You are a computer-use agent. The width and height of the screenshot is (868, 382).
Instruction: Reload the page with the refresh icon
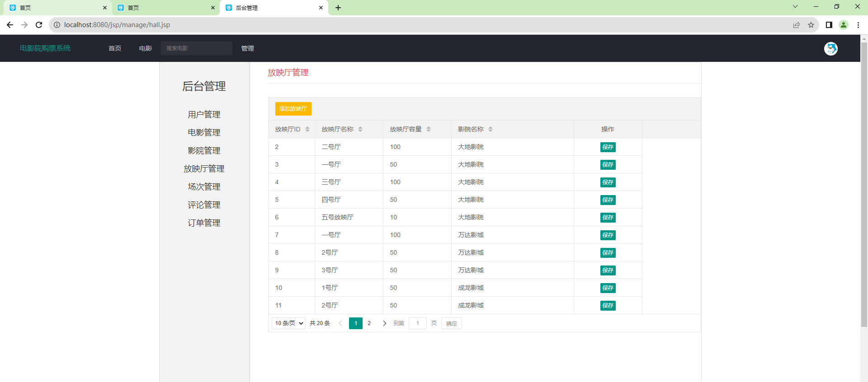pyautogui.click(x=39, y=25)
